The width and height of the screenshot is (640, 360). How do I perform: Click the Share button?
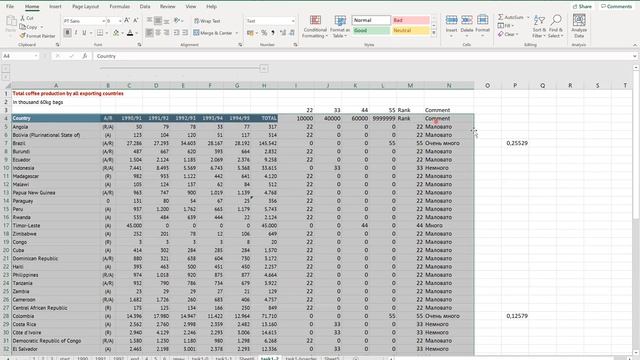point(582,7)
